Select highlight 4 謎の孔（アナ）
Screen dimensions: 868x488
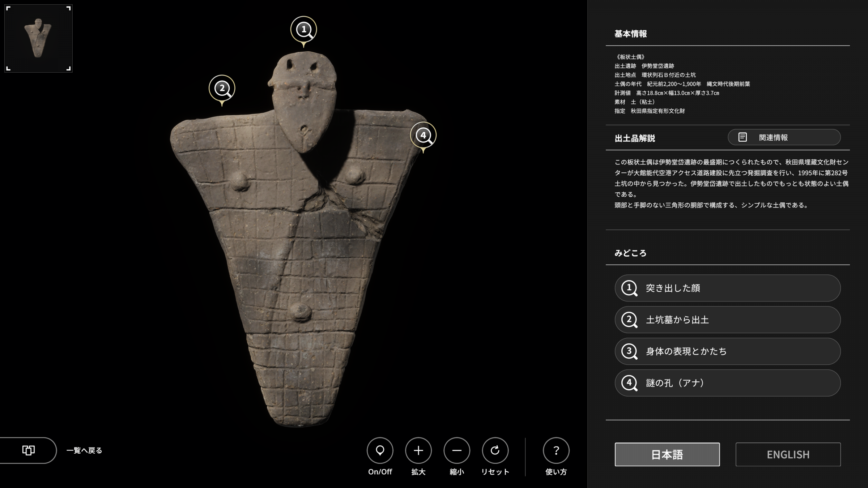point(728,383)
